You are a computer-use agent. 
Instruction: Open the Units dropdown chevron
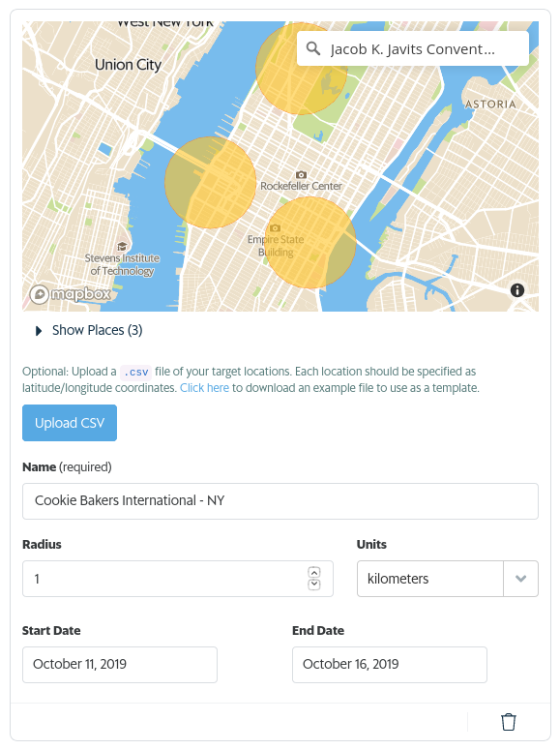tap(520, 579)
